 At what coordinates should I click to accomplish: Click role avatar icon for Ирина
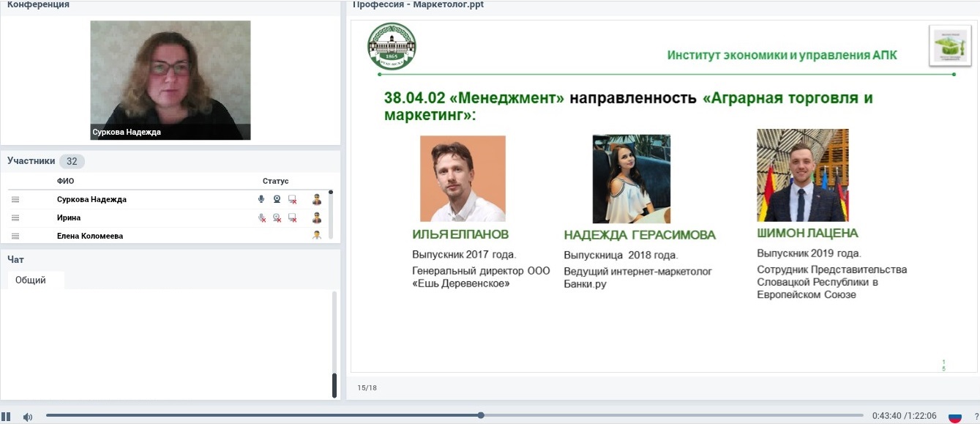pos(317,217)
